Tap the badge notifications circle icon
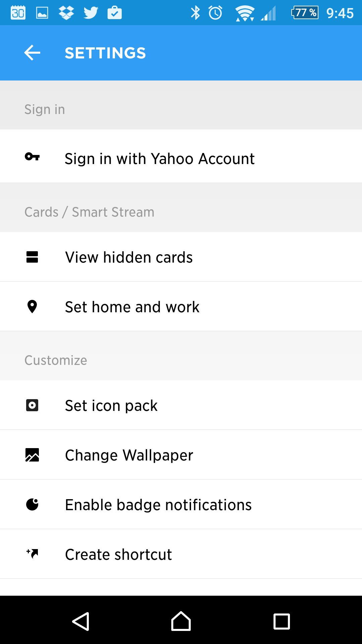 pyautogui.click(x=32, y=504)
